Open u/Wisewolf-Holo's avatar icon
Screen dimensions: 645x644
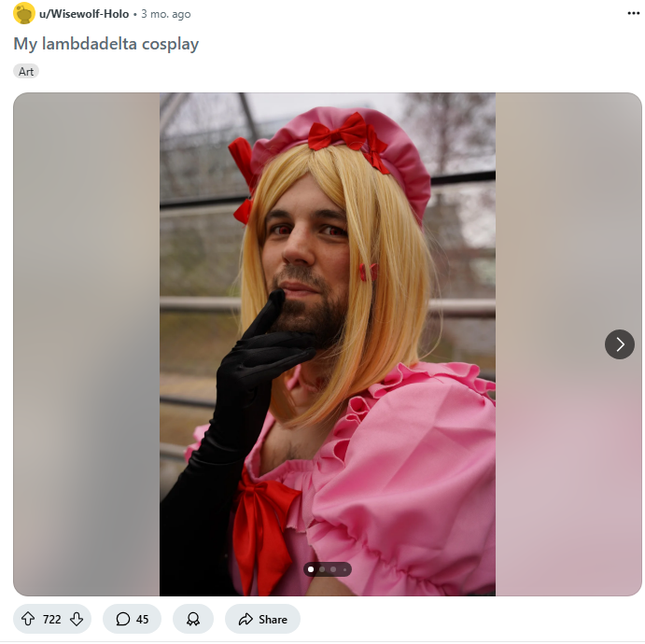(24, 14)
